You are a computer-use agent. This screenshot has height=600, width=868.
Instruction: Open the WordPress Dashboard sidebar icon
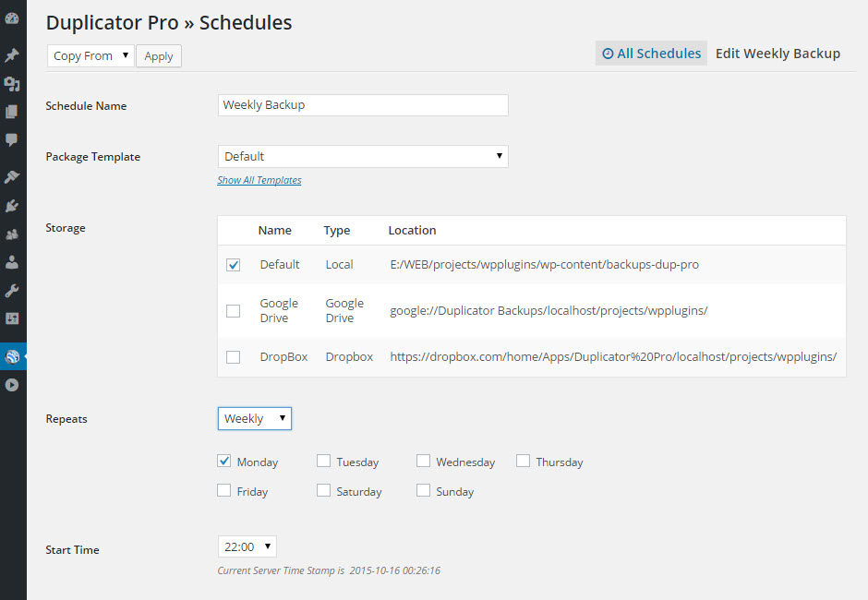click(x=12, y=18)
